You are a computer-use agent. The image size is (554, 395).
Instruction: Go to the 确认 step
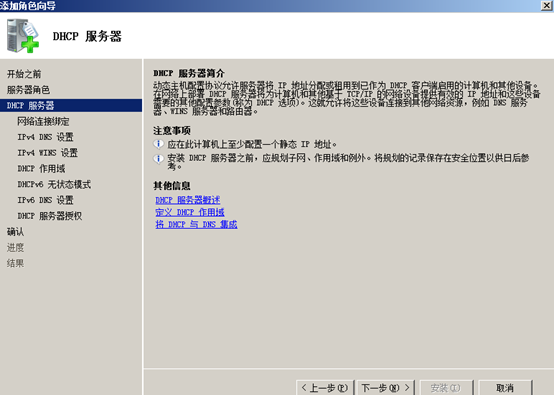pyautogui.click(x=16, y=232)
